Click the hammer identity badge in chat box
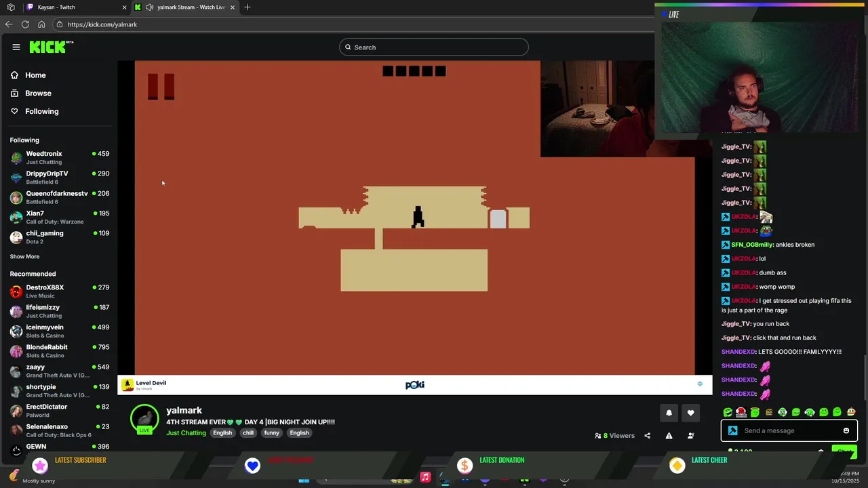 click(732, 430)
